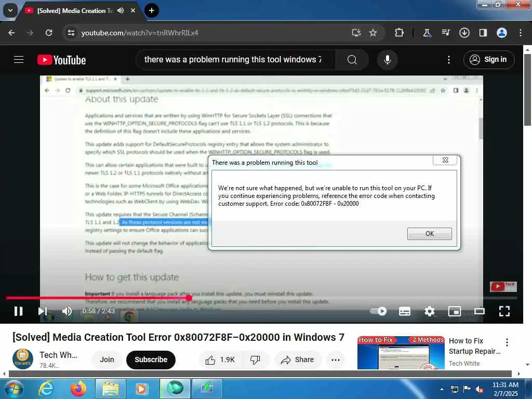Image resolution: width=532 pixels, height=399 pixels.
Task: Toggle theater mode
Action: pyautogui.click(x=480, y=311)
